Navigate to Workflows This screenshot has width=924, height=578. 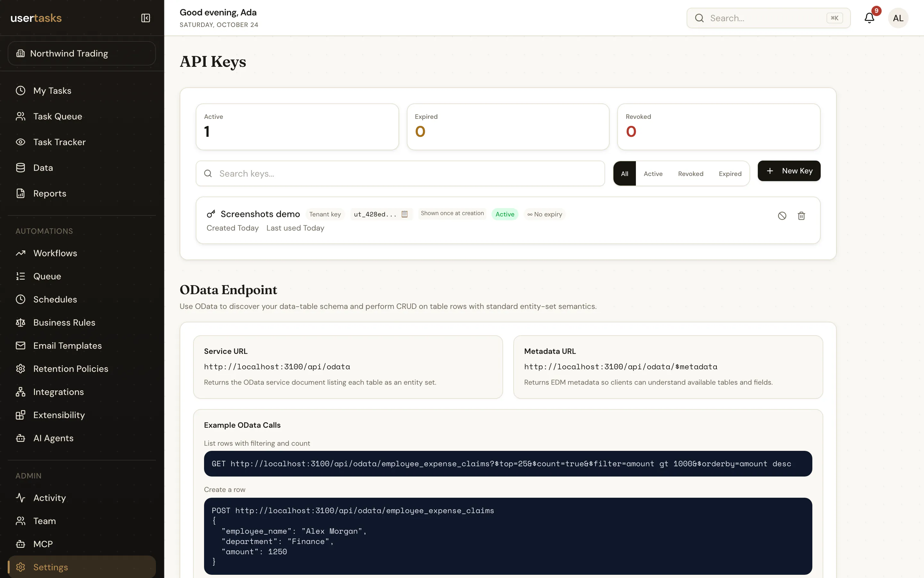[82, 253]
